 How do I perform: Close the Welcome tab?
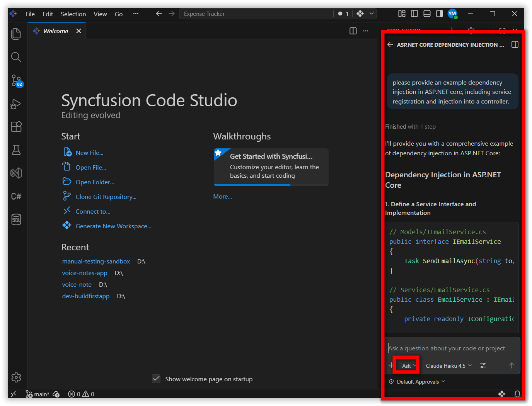[78, 31]
